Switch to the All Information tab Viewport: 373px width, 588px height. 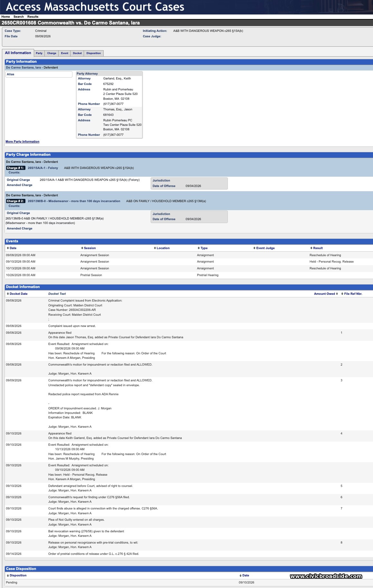18,53
